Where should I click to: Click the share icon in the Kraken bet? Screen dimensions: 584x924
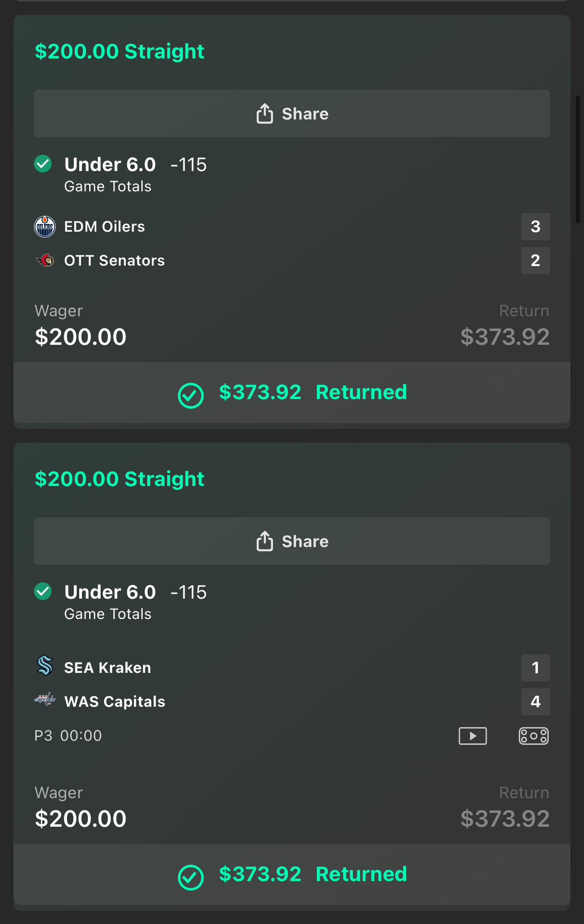coord(265,541)
